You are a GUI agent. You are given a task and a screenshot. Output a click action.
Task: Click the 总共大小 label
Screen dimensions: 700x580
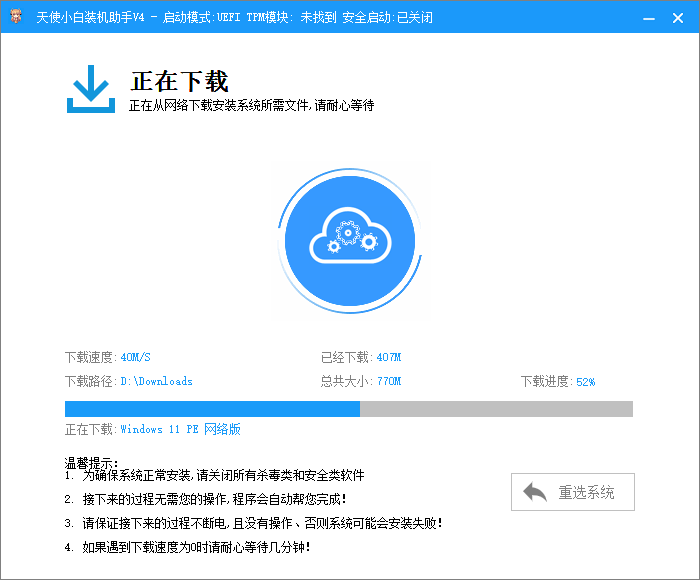pyautogui.click(x=347, y=381)
